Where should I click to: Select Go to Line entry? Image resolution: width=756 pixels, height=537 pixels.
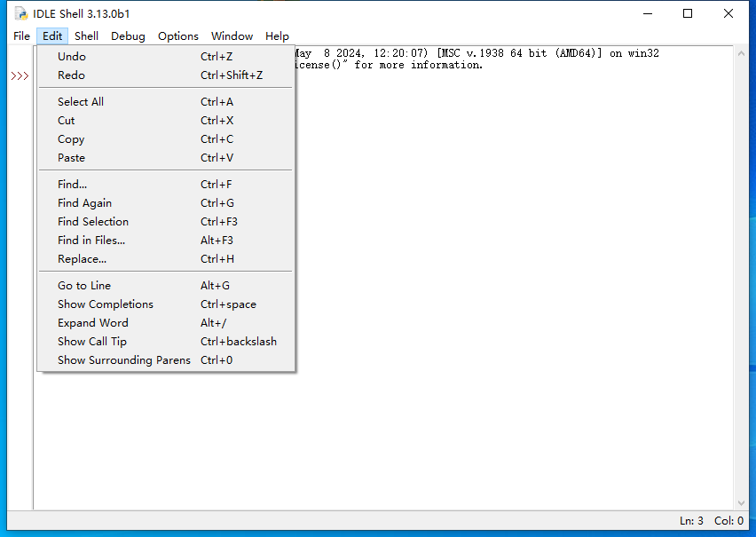[166, 286]
